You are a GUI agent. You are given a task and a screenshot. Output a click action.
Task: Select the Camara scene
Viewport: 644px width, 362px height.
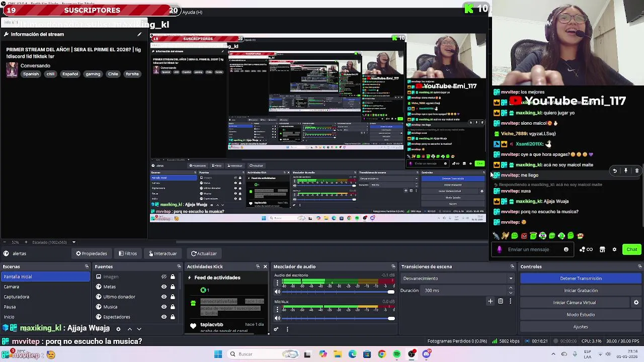[x=45, y=287]
